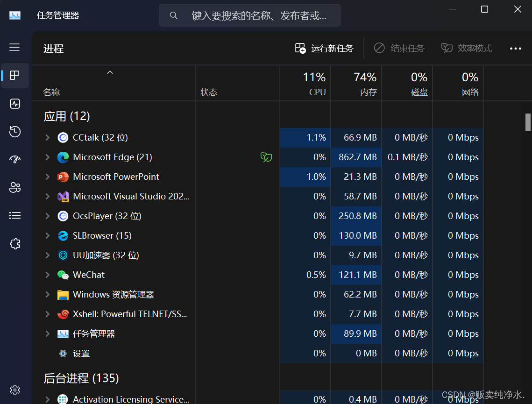Viewport: 532px width, 404px height.
Task: Select the 设置 process row
Action: coord(258,354)
